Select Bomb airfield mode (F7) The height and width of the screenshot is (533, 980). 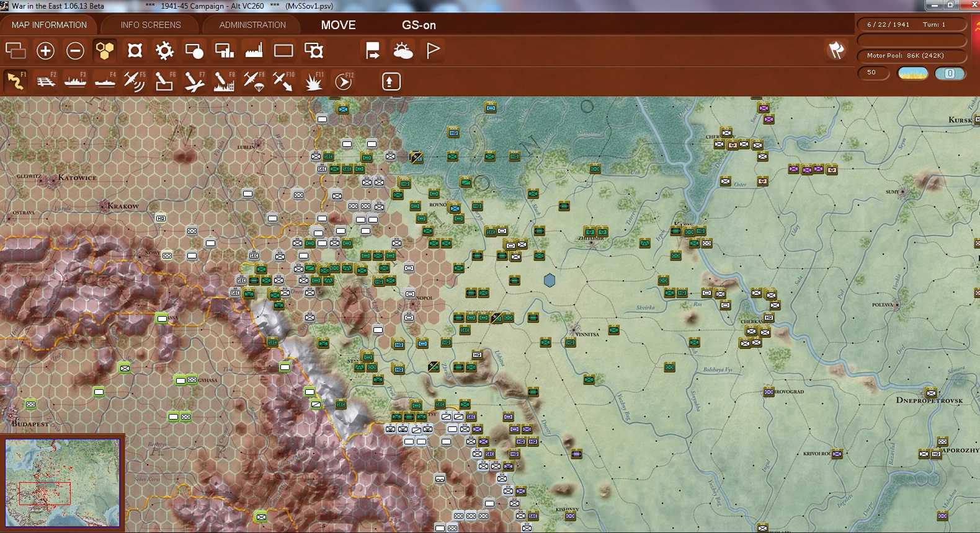pos(194,81)
